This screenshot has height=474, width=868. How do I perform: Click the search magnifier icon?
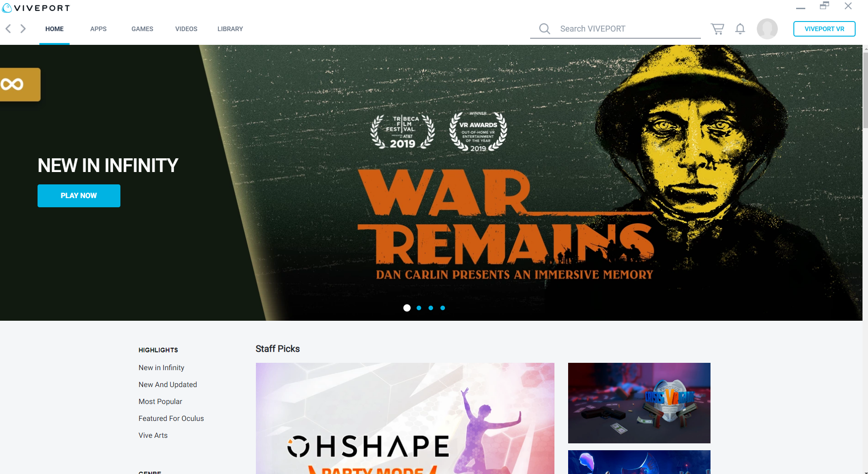(x=544, y=29)
